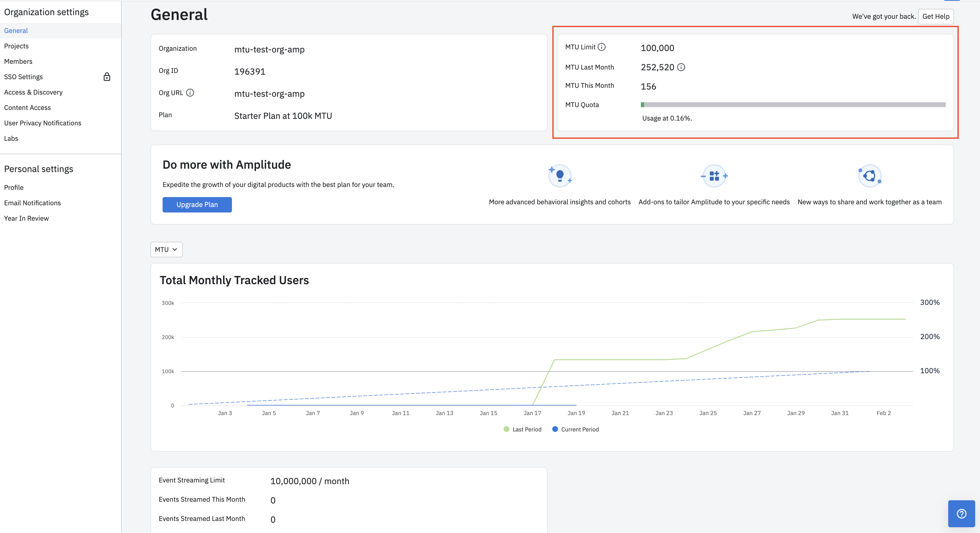Click the add-ons grid icon
The width and height of the screenshot is (980, 533).
pyautogui.click(x=714, y=176)
